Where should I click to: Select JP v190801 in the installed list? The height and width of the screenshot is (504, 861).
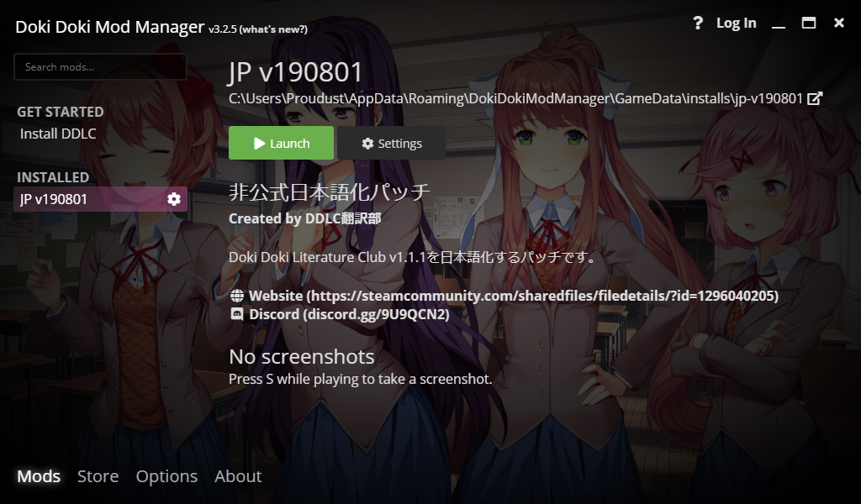click(101, 199)
